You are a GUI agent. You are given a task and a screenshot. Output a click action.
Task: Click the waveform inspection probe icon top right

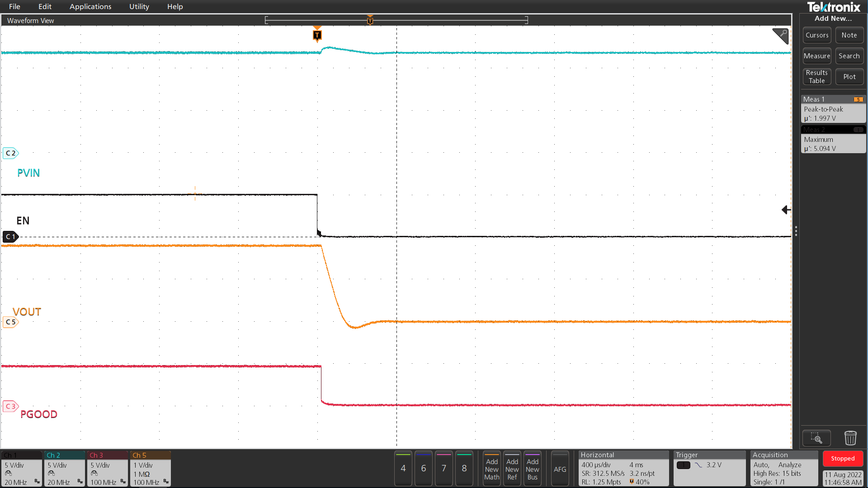pyautogui.click(x=781, y=36)
